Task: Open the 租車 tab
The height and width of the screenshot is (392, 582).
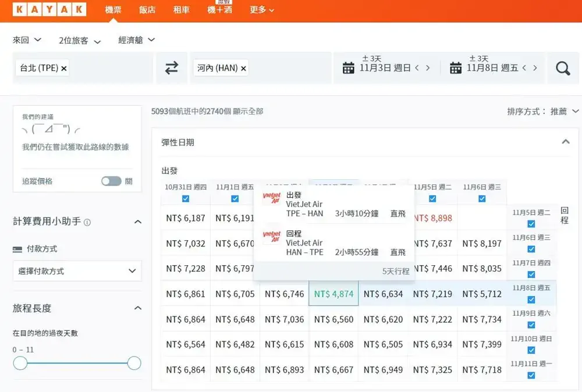Action: 181,10
